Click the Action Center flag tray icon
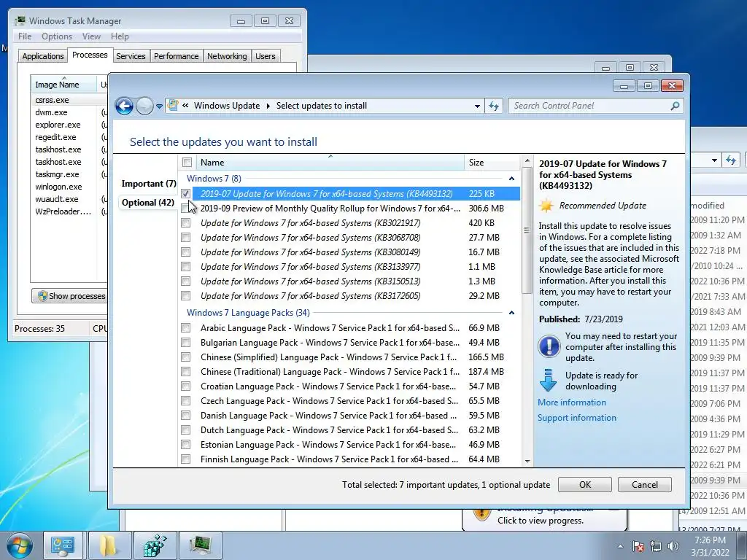Image resolution: width=747 pixels, height=560 pixels. (638, 546)
